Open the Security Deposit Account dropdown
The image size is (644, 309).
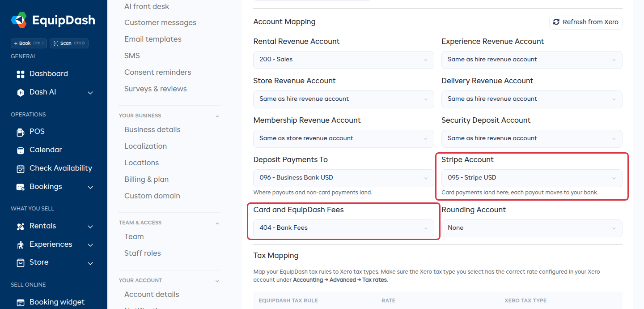click(x=532, y=138)
